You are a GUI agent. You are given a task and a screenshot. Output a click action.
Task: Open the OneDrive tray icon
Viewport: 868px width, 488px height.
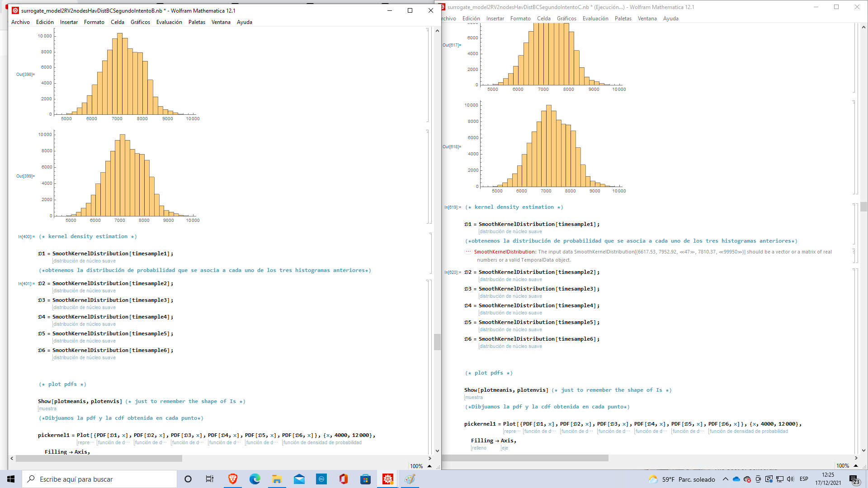pyautogui.click(x=736, y=479)
